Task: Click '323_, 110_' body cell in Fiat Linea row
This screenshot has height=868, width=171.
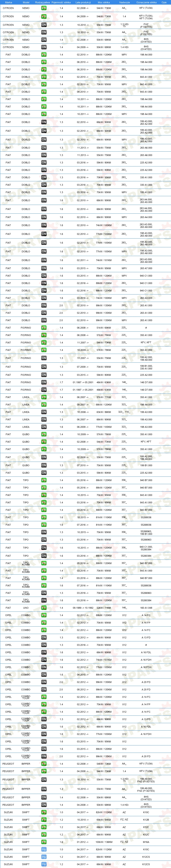Action: 124,412
